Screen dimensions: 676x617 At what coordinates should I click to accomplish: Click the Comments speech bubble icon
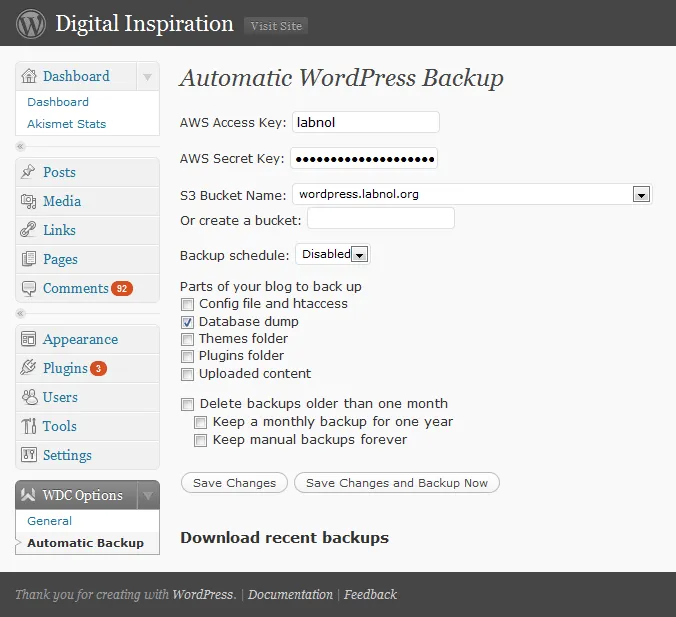29,288
